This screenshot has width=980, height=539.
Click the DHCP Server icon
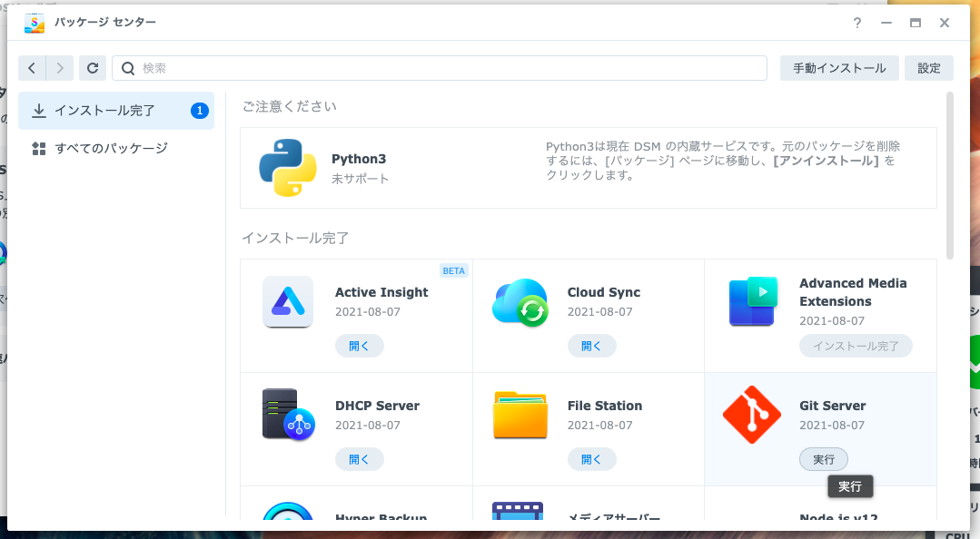click(288, 415)
